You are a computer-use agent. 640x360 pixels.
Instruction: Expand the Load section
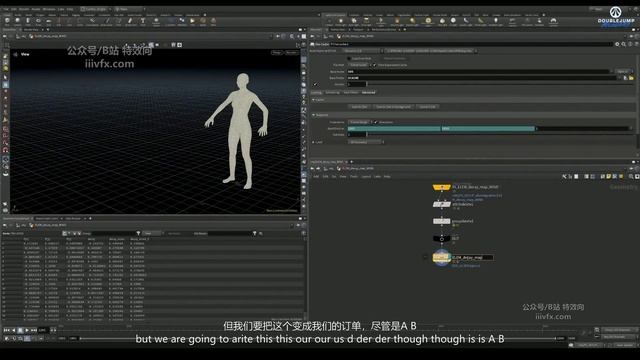click(313, 142)
